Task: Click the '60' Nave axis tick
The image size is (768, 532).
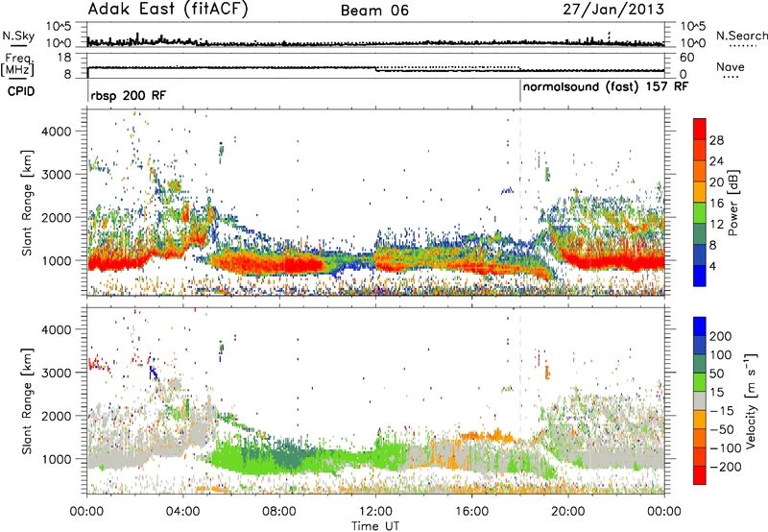Action: pyautogui.click(x=686, y=58)
